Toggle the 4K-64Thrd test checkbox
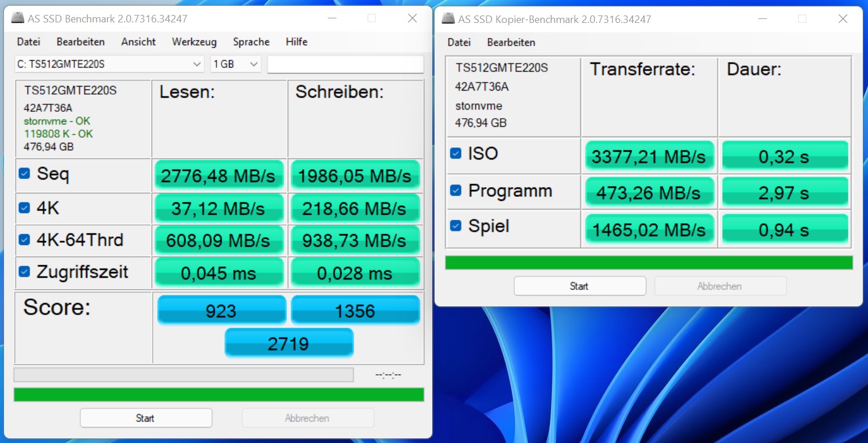868x443 pixels. [x=24, y=240]
